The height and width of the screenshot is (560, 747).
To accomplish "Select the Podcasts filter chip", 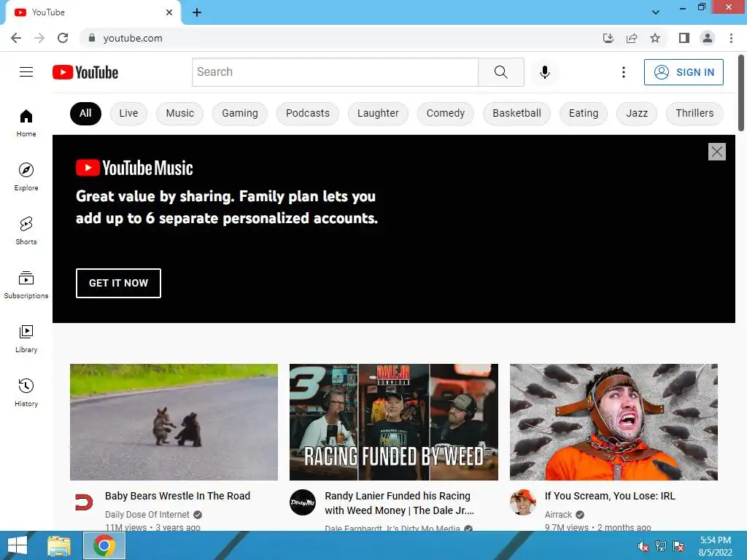I will tap(308, 113).
